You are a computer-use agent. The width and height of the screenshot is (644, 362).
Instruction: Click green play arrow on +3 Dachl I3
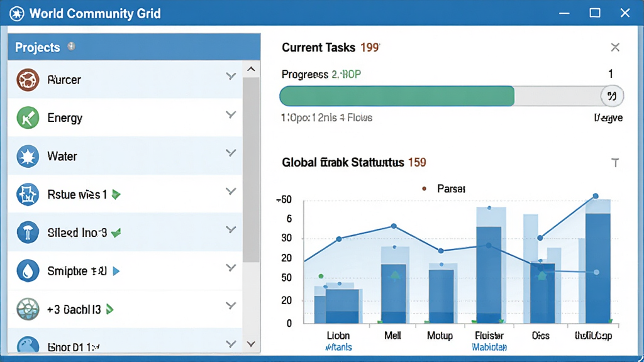[109, 309]
